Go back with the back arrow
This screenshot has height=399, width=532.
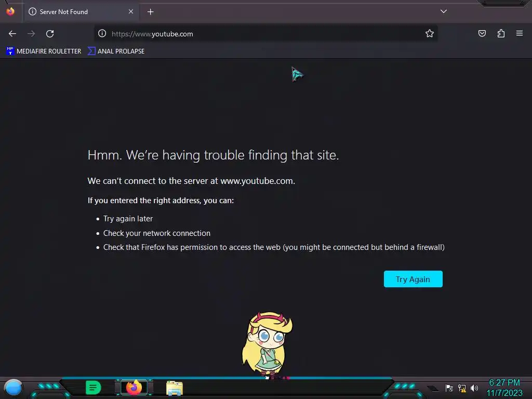tap(12, 34)
